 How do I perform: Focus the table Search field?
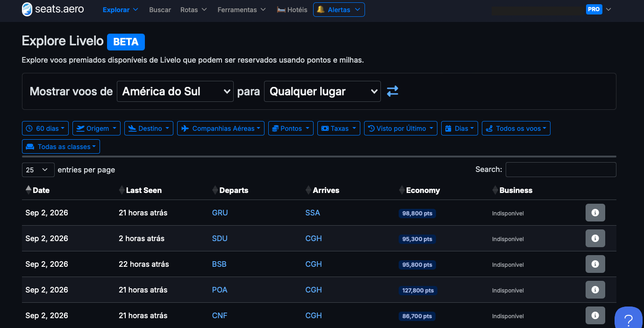(x=561, y=170)
